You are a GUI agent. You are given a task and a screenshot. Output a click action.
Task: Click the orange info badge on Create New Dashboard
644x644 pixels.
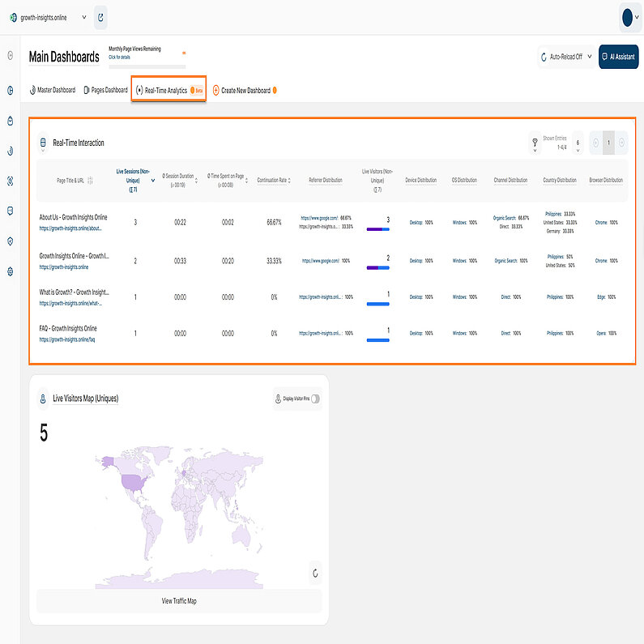point(275,90)
